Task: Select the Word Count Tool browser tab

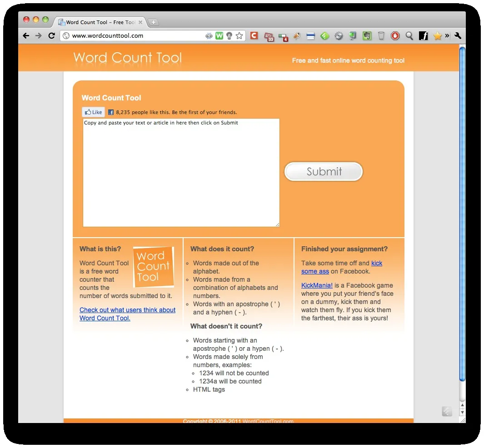Action: (x=100, y=22)
